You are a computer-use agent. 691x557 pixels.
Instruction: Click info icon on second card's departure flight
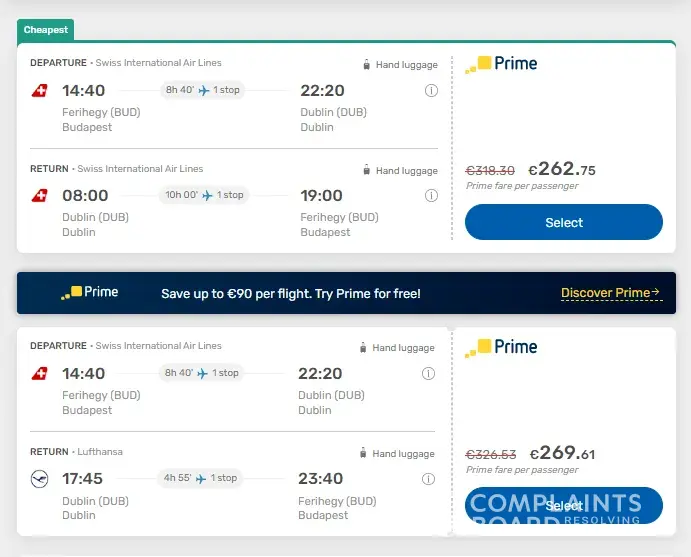coord(428,374)
